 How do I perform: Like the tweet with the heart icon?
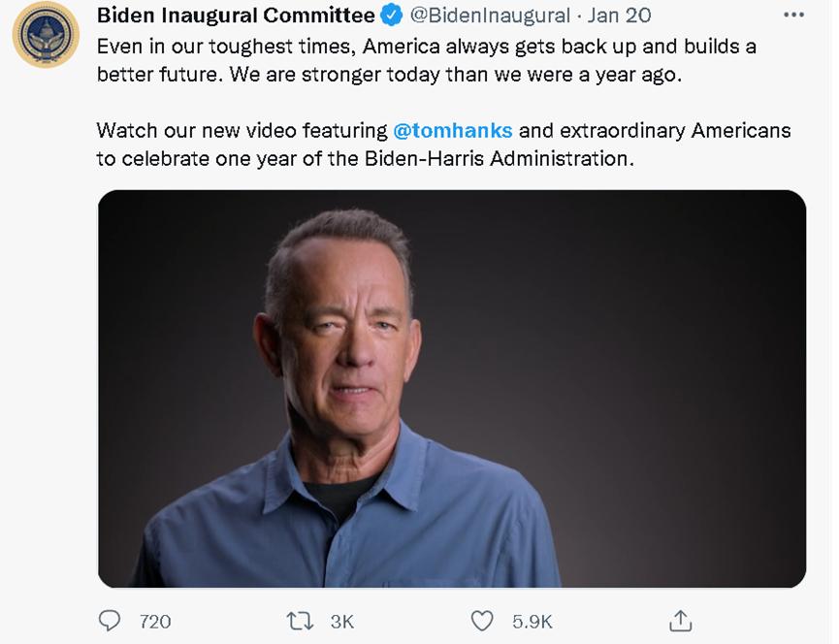click(x=482, y=621)
